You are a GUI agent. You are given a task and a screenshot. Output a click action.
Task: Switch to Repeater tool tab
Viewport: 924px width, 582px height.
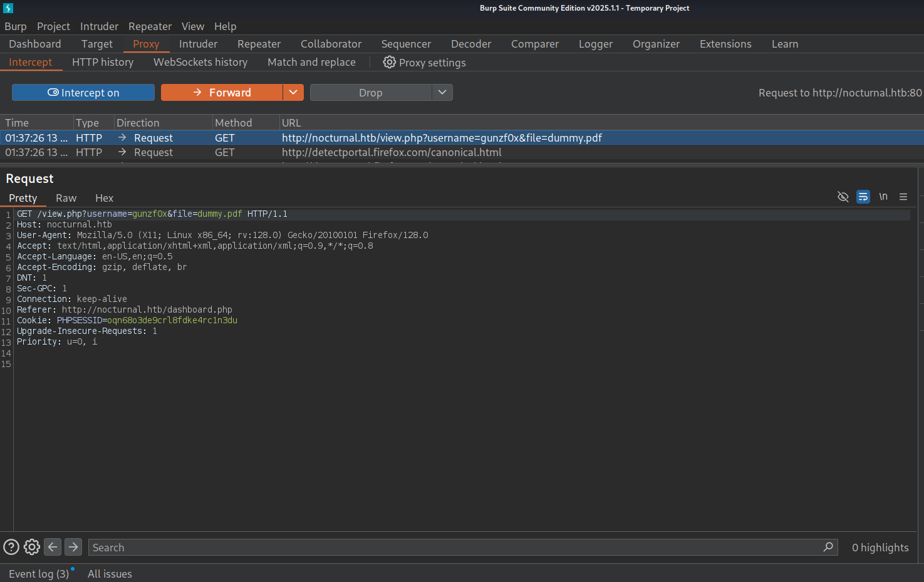(259, 44)
